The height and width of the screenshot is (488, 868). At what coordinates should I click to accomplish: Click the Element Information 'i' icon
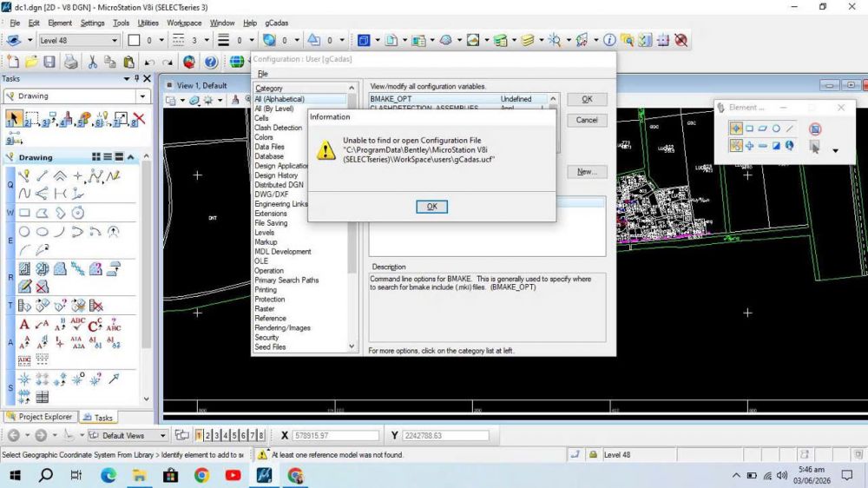(609, 40)
